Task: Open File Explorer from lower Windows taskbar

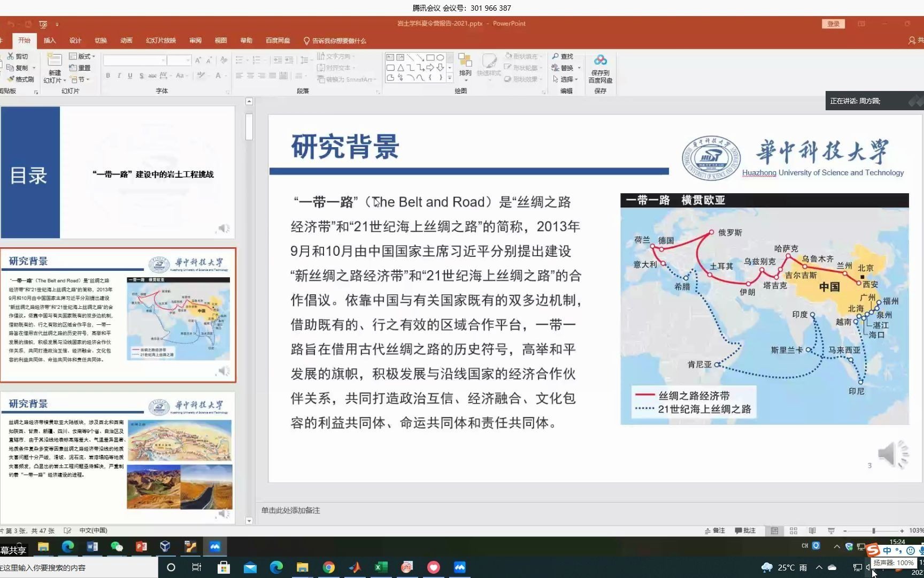Action: (303, 567)
